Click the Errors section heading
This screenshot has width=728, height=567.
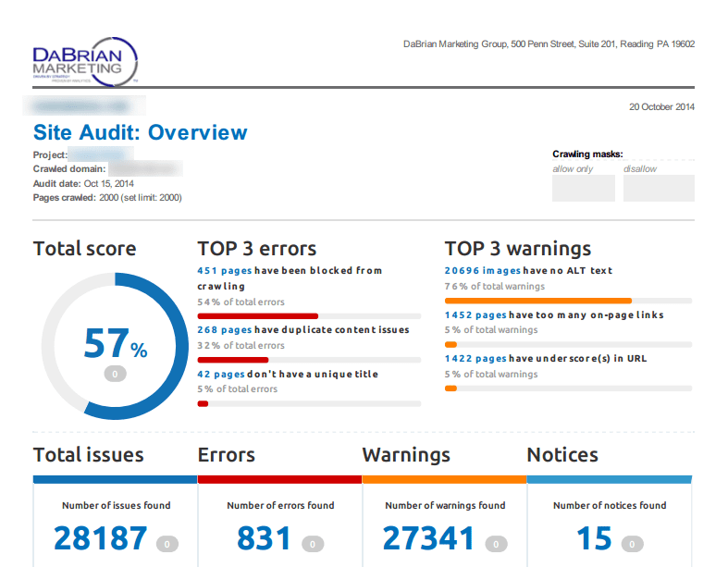tap(227, 455)
